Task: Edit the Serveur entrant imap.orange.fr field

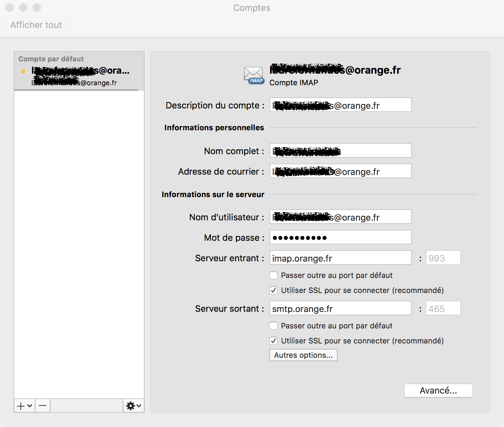Action: pyautogui.click(x=340, y=258)
